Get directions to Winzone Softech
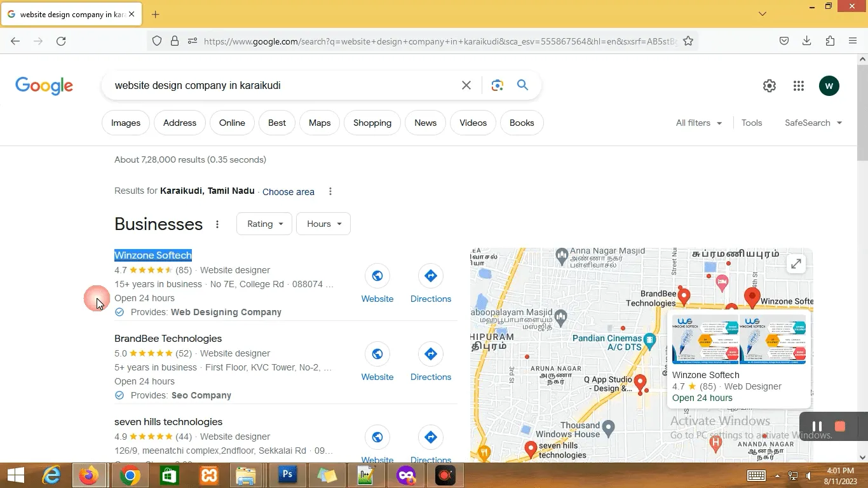The image size is (868, 488). [x=431, y=284]
